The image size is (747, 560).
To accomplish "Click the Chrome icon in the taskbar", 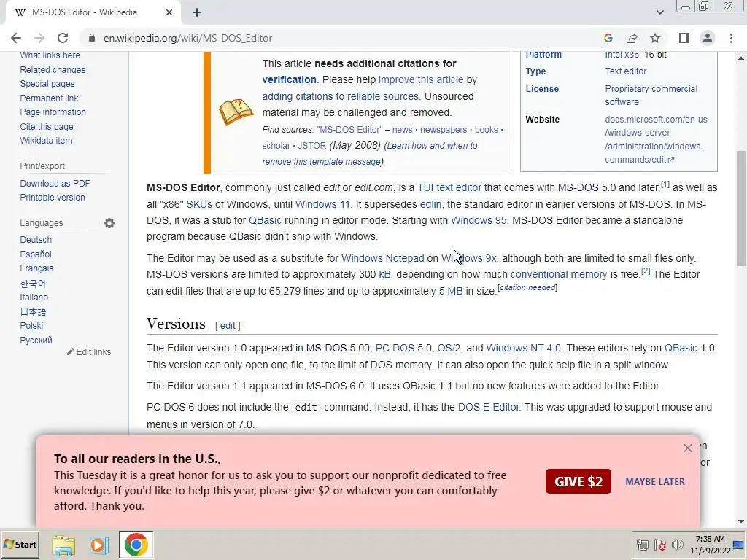I will (x=136, y=545).
